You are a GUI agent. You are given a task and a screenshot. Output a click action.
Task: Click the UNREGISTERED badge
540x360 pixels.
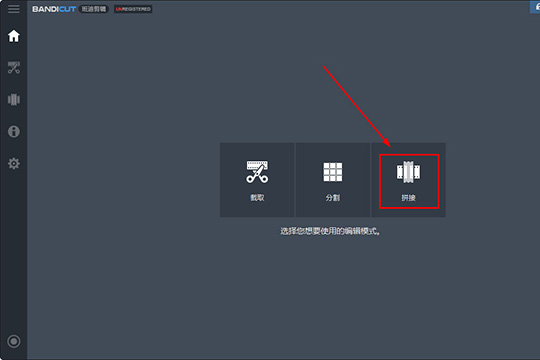(133, 9)
